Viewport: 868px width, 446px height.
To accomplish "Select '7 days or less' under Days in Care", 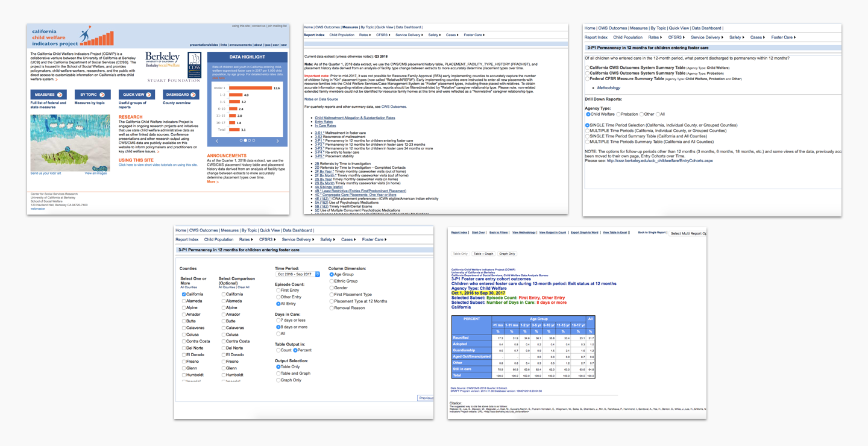I will (278, 321).
